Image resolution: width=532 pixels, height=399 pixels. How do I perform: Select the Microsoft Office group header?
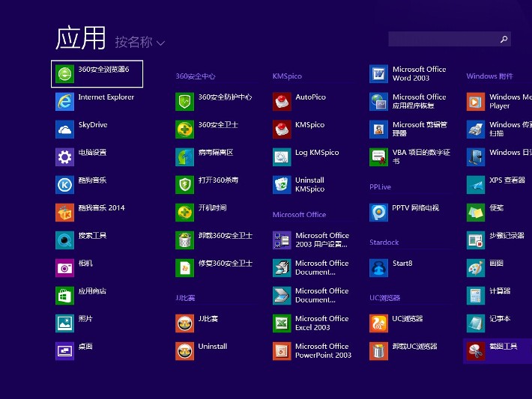click(299, 215)
